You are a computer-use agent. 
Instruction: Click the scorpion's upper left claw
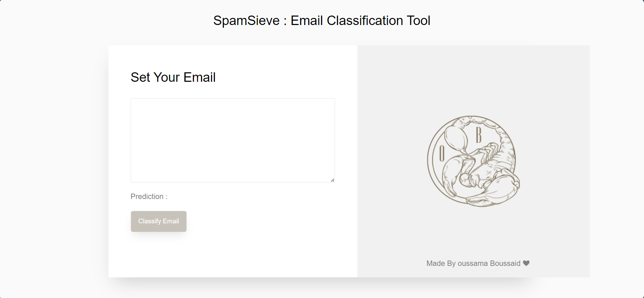(x=456, y=137)
